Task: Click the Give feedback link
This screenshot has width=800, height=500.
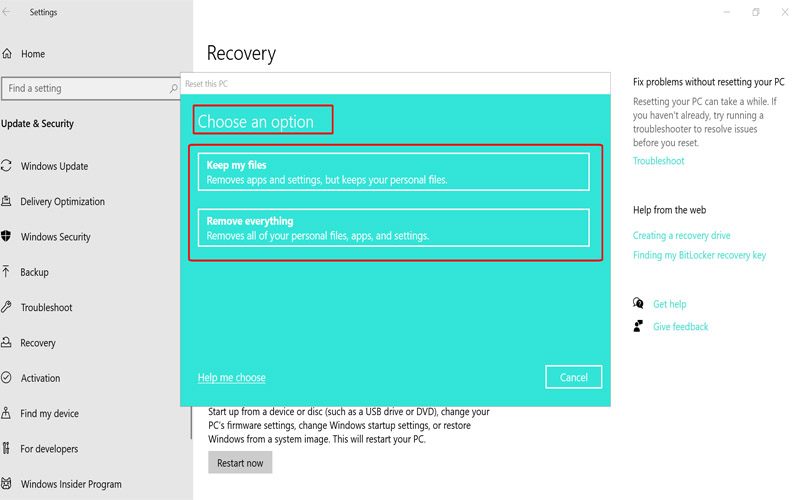Action: pos(681,327)
